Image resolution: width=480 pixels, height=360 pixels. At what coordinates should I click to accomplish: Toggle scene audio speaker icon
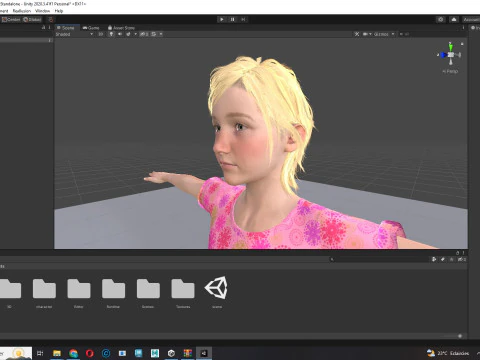[120, 34]
